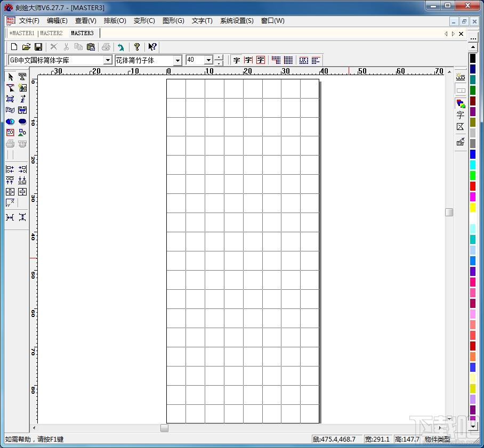Click the '...' more colors button above palette
The width and height of the screenshot is (484, 448).
pos(473,38)
